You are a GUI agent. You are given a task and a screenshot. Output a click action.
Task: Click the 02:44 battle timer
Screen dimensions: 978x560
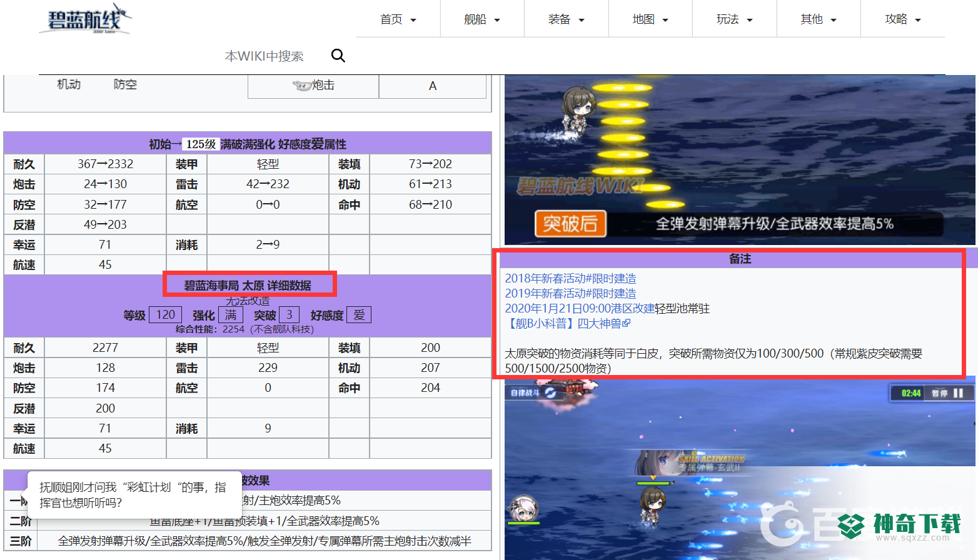point(910,393)
